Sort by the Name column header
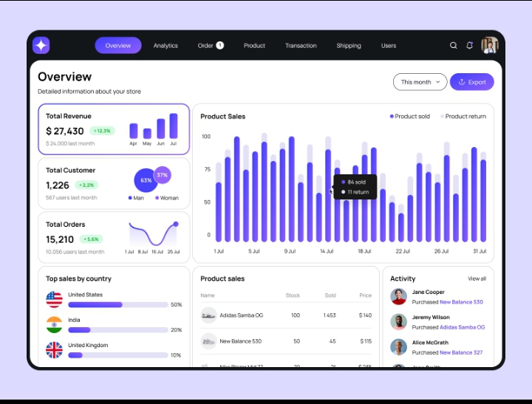Image resolution: width=532 pixels, height=404 pixels. click(x=208, y=295)
